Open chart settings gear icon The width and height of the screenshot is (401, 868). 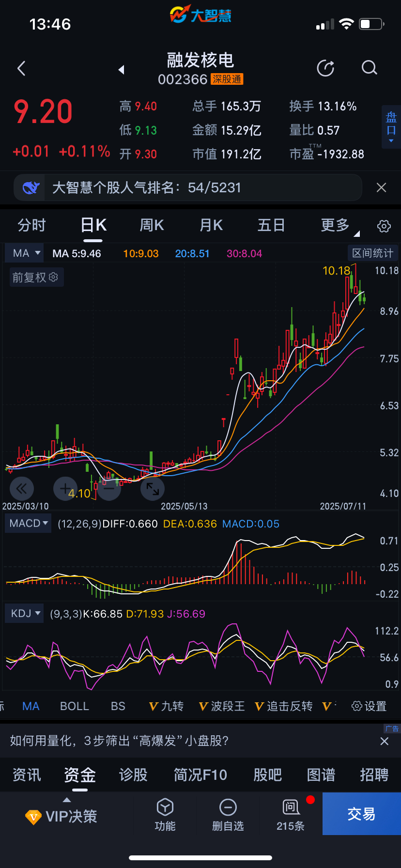click(384, 226)
